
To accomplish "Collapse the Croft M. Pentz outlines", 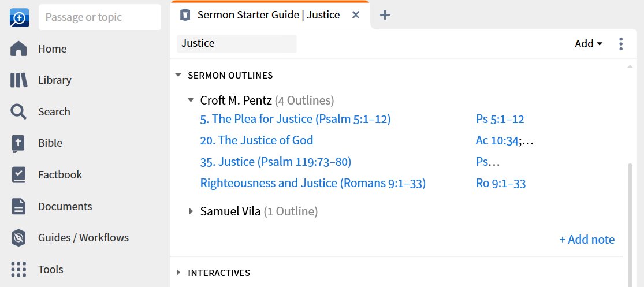I will [191, 100].
